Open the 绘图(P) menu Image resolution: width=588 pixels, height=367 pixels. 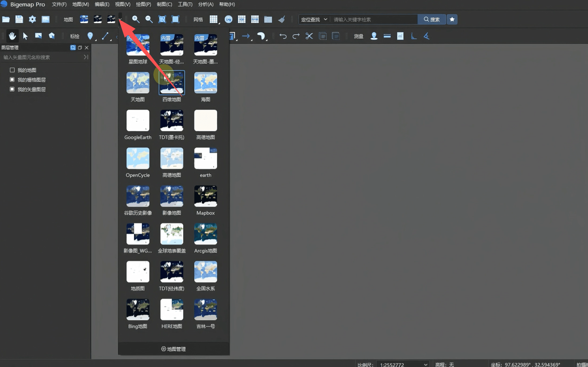tap(144, 4)
